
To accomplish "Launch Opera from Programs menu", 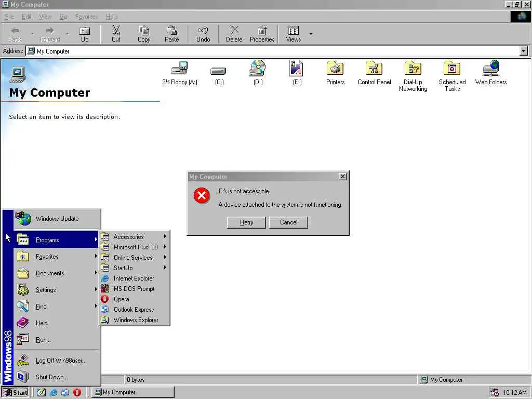I will 135,299.
